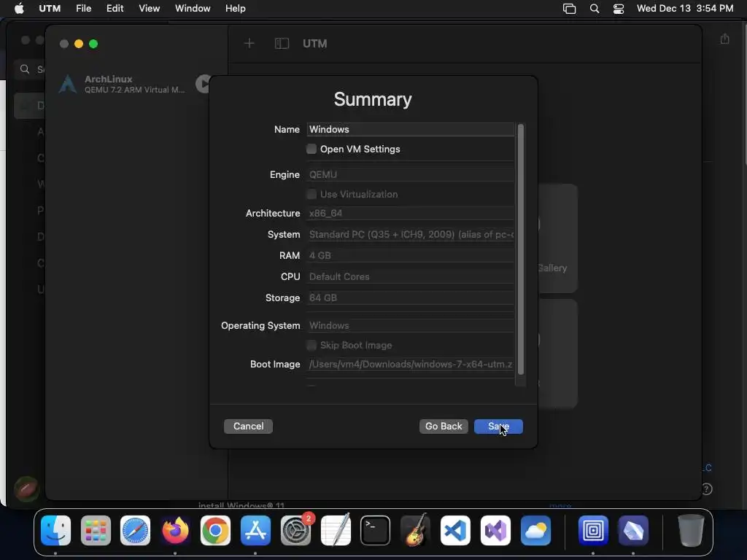Open the Window menu
747x560 pixels.
pos(193,9)
